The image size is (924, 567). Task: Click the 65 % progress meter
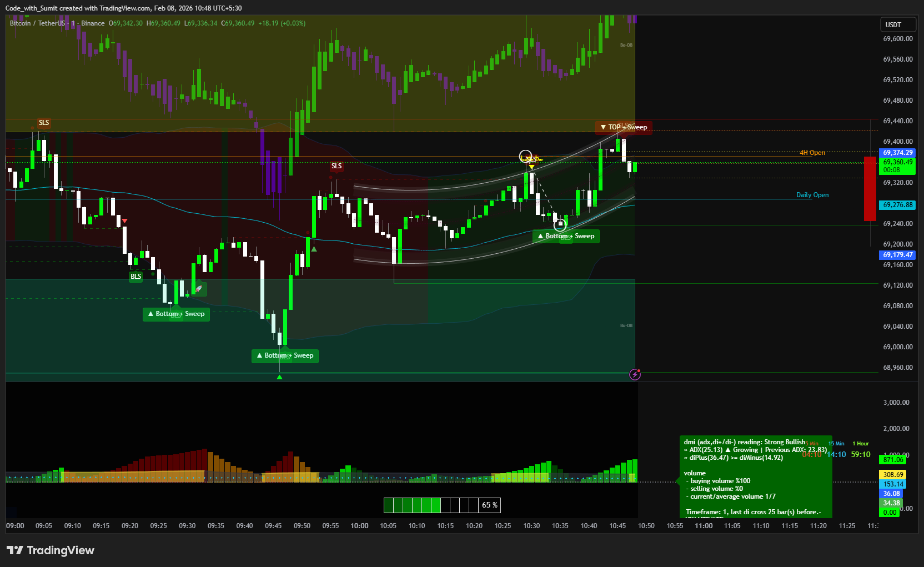pos(442,505)
